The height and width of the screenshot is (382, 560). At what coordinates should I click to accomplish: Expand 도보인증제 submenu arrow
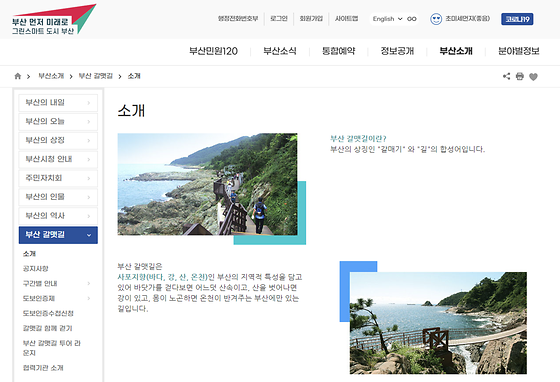(89, 298)
